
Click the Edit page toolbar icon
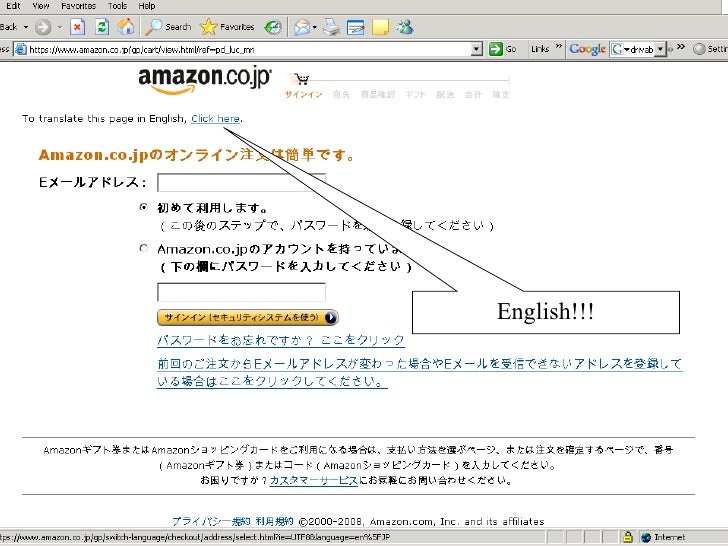(356, 27)
